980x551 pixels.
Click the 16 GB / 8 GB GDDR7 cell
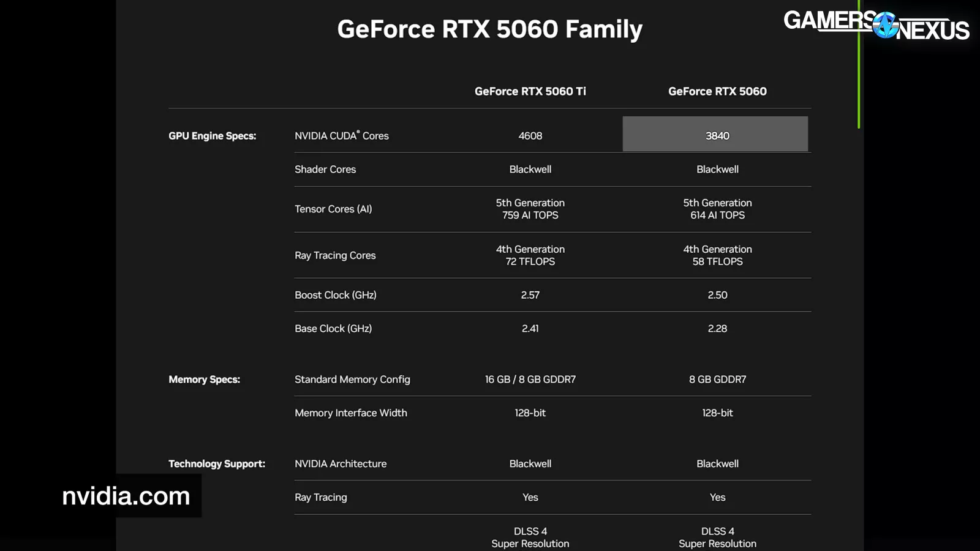coord(530,380)
